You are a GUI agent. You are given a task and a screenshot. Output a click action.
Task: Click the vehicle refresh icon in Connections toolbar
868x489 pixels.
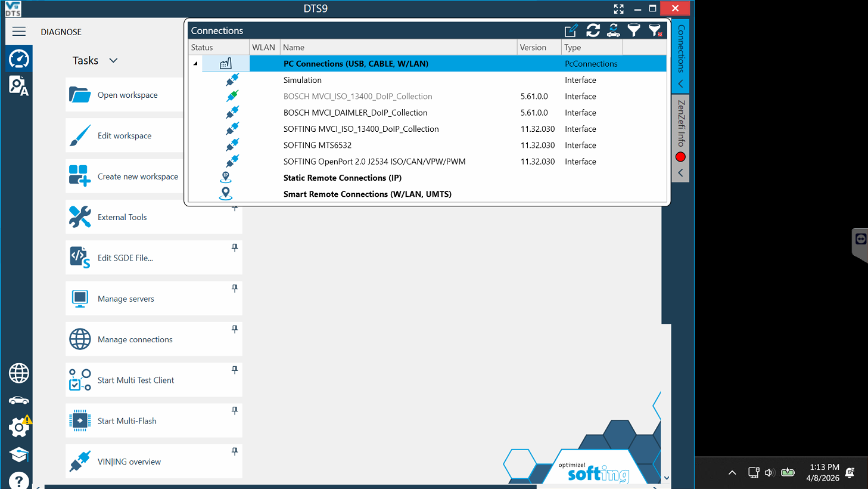[x=614, y=30]
